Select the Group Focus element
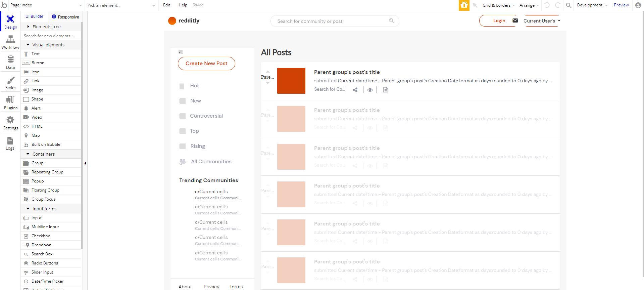The height and width of the screenshot is (290, 644). [51, 199]
